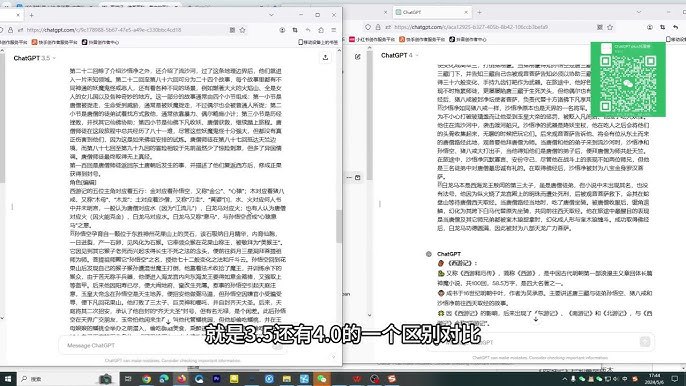Open the yellow sticky notes taskbar app
Screen dimensions: 686x386
pos(234,379)
